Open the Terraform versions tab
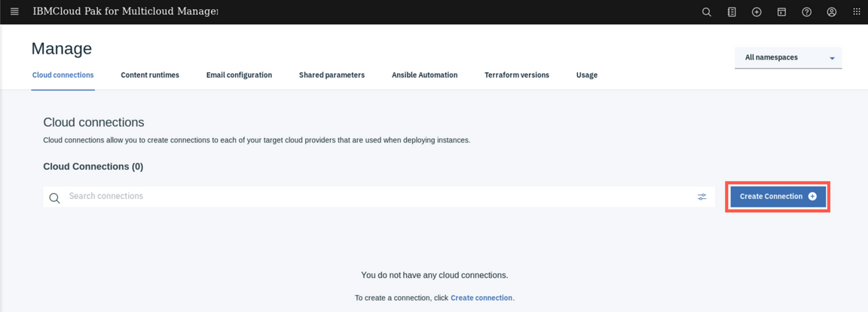The height and width of the screenshot is (312, 868). pos(517,75)
